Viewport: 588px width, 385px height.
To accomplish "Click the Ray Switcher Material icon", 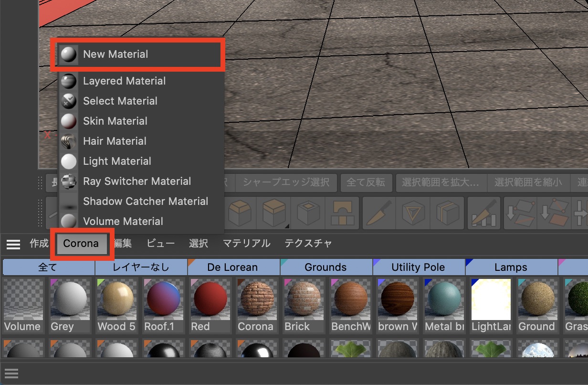I will coord(69,182).
